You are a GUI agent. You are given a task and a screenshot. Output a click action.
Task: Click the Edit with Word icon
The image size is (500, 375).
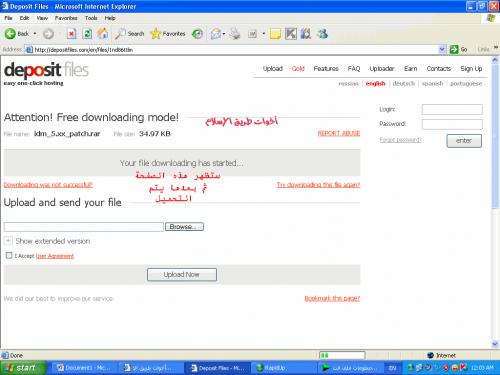click(x=252, y=34)
